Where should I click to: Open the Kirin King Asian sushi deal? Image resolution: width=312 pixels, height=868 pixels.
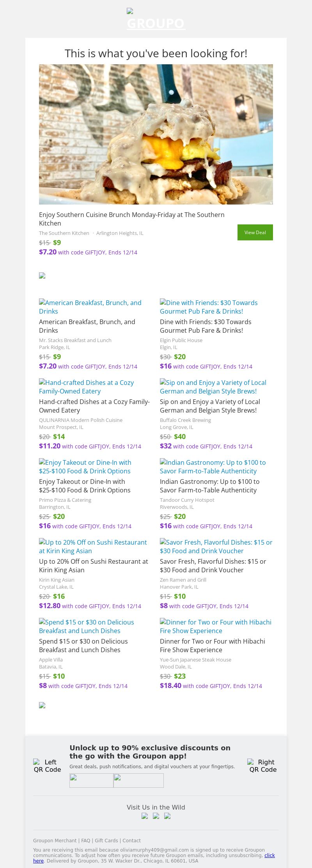coord(93,547)
